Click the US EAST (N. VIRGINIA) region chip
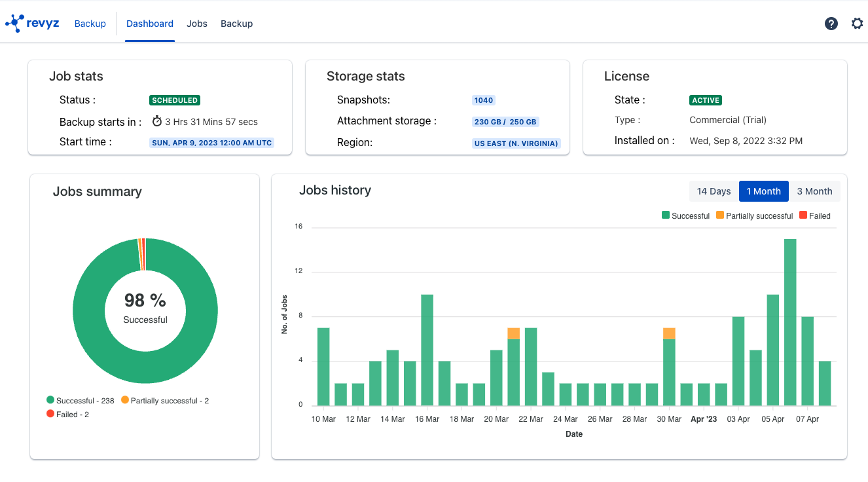The width and height of the screenshot is (868, 482). (x=516, y=143)
